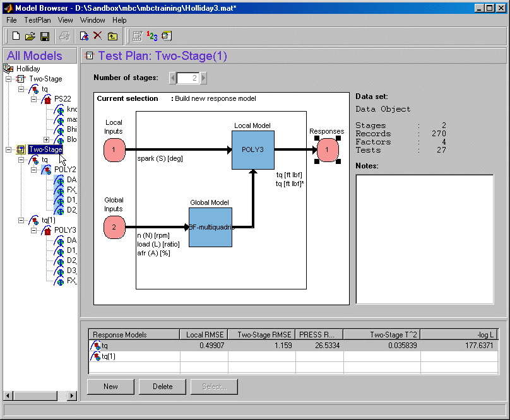The width and height of the screenshot is (510, 420).
Task: Click the tree panel scrollbar right arrow
Action: click(x=72, y=395)
